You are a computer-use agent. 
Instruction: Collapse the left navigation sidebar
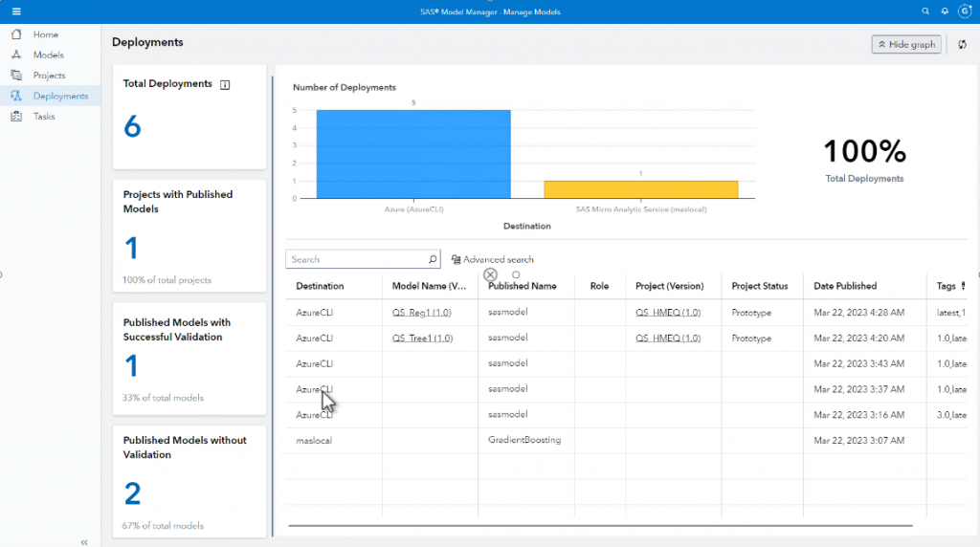click(x=84, y=541)
